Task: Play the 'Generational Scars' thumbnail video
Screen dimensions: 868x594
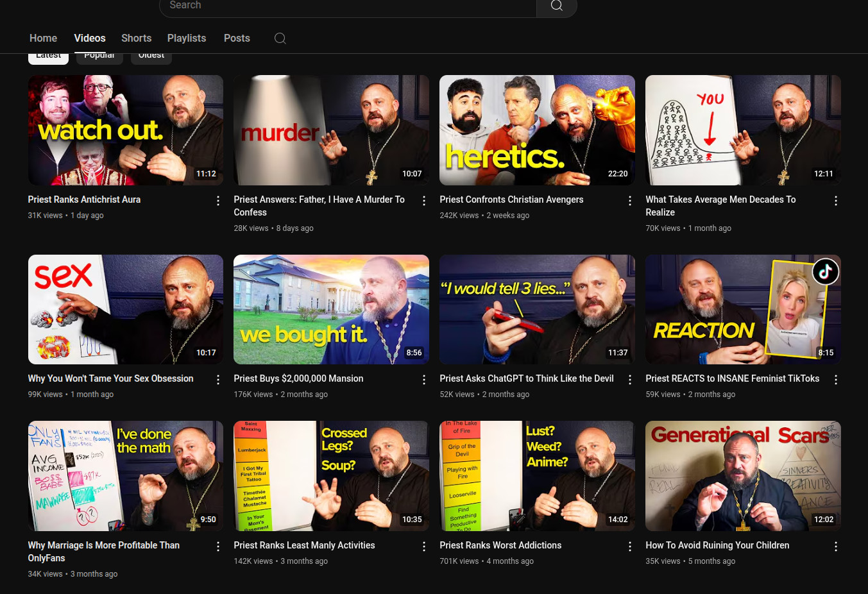Action: click(743, 476)
